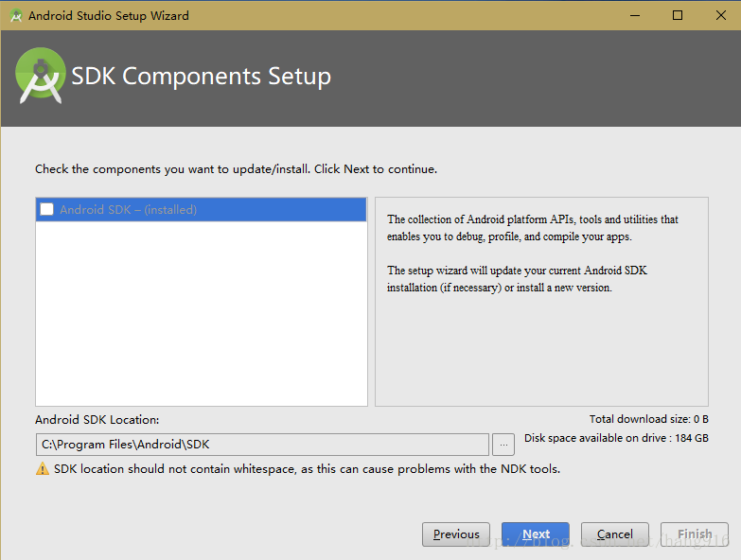This screenshot has height=560, width=741.
Task: Click the 'Total download size: 0 B' text
Action: 649,419
